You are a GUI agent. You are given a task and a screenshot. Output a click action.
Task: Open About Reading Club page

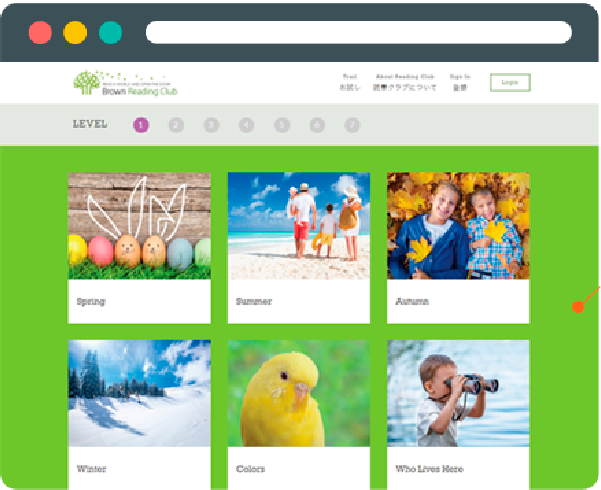(x=404, y=82)
